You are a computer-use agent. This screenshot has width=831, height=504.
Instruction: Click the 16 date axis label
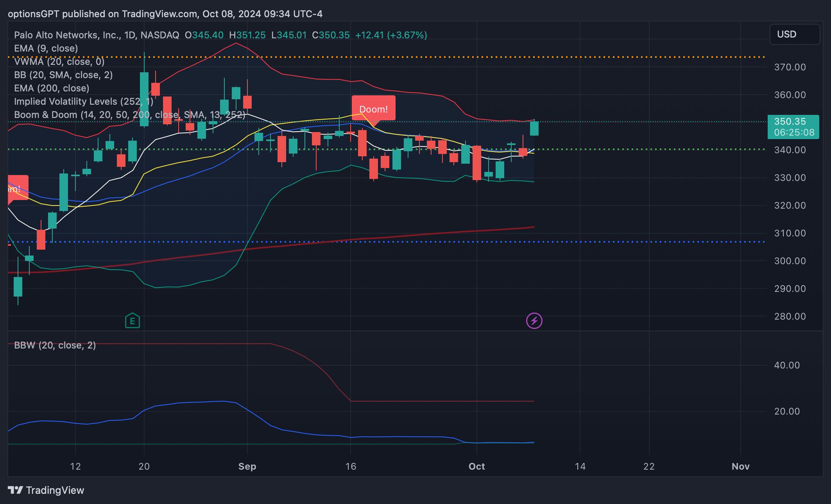point(351,466)
